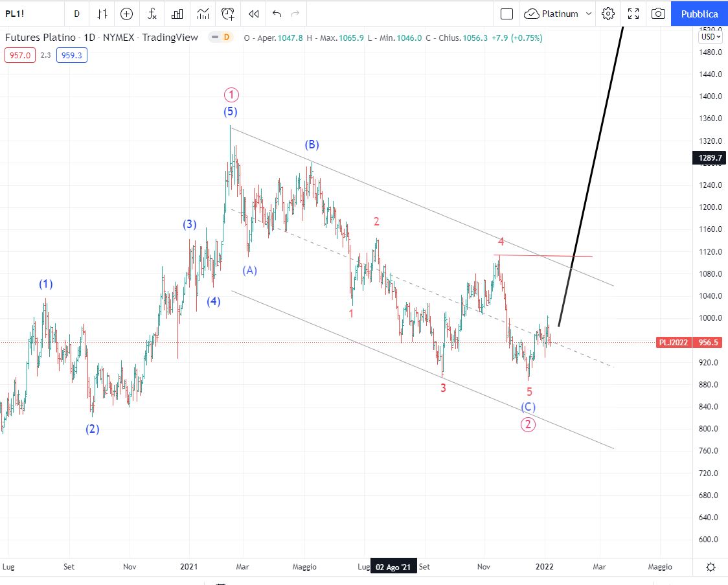Select the blue (3) wave label

[189, 224]
